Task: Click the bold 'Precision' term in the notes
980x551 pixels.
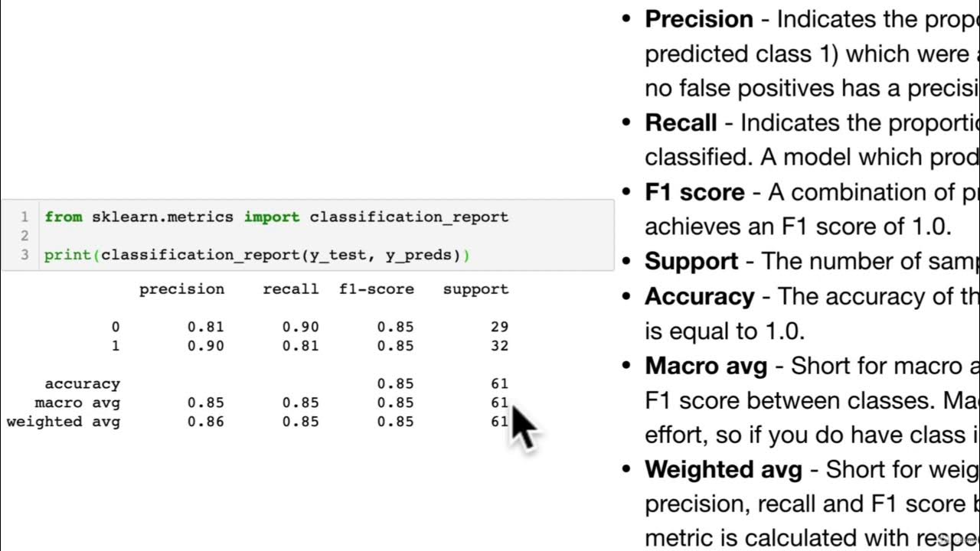Action: click(699, 19)
